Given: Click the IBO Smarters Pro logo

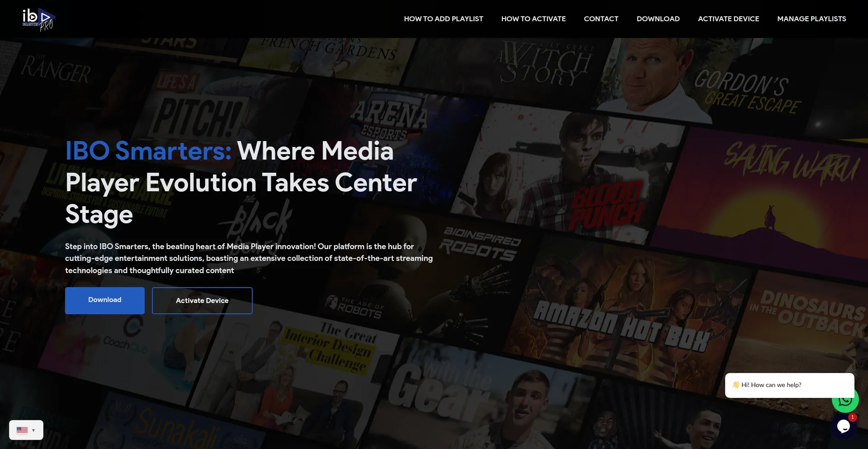Looking at the screenshot, I should point(39,19).
